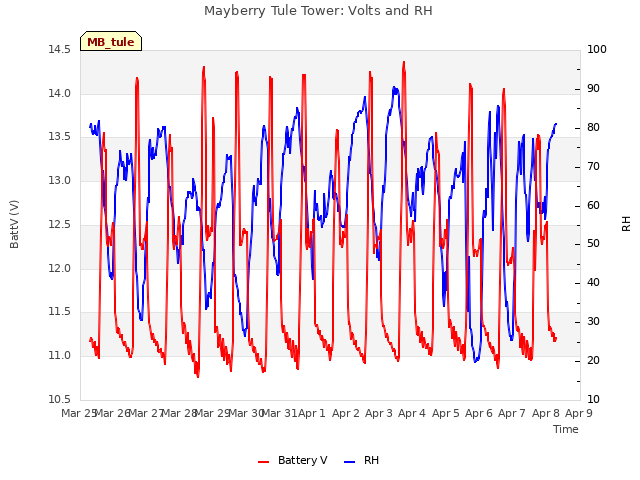Click the 12.0 left axis tick

[60, 268]
